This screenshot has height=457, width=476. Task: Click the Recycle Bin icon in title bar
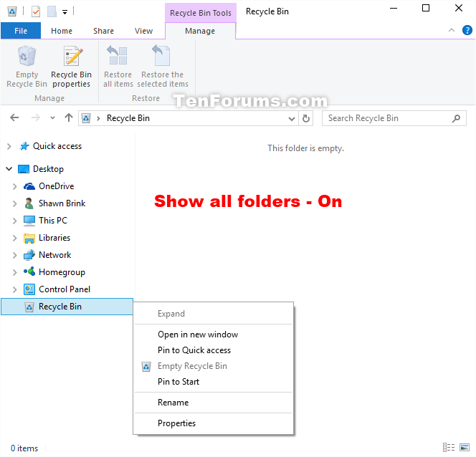[x=12, y=12]
